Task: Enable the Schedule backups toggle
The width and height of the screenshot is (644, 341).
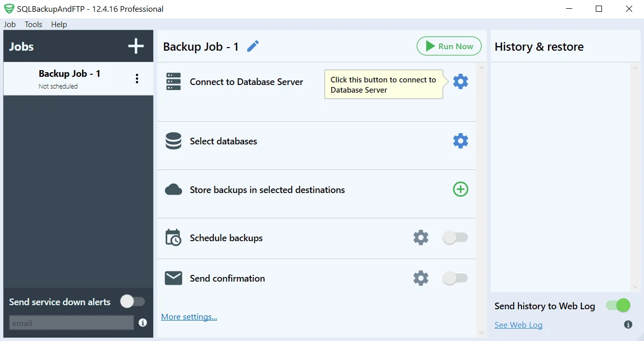Action: [455, 237]
